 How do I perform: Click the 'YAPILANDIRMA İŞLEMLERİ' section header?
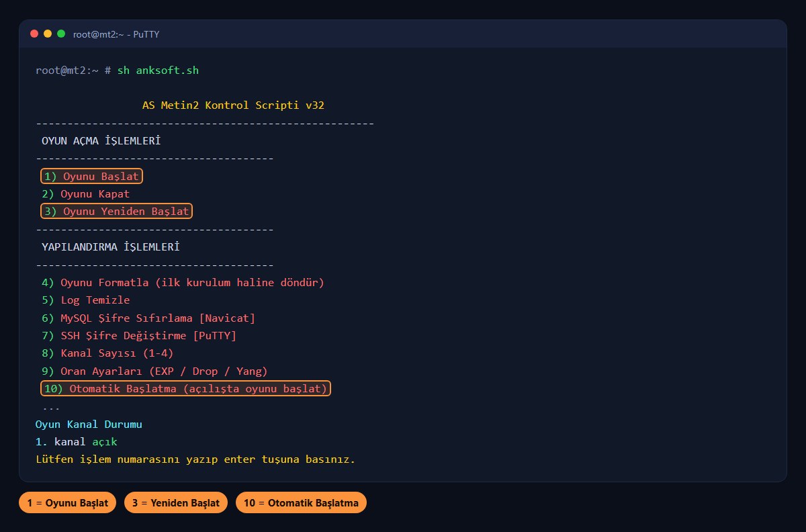pos(110,247)
